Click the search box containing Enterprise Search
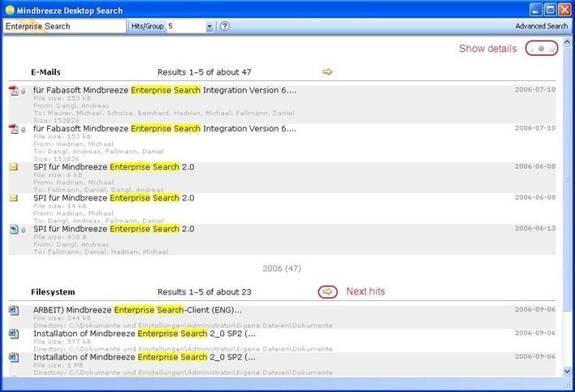 (x=64, y=27)
